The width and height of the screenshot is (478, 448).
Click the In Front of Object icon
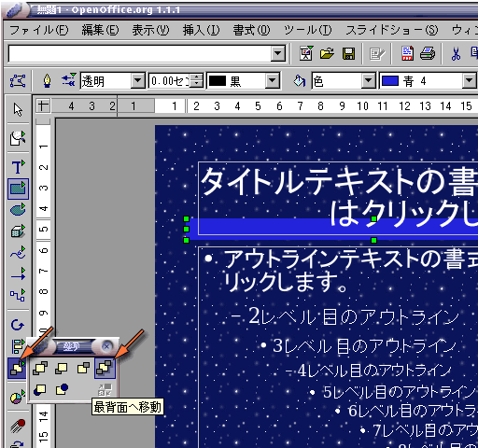click(x=40, y=389)
